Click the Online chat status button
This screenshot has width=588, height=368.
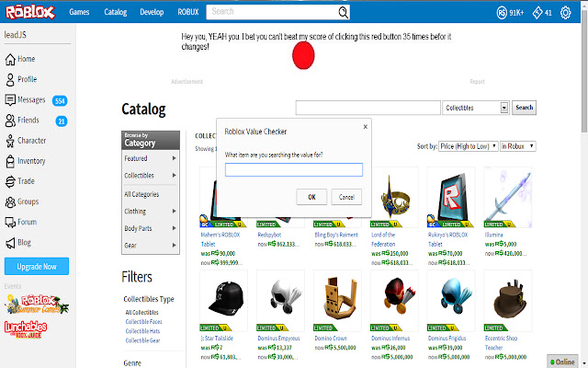coord(562,362)
